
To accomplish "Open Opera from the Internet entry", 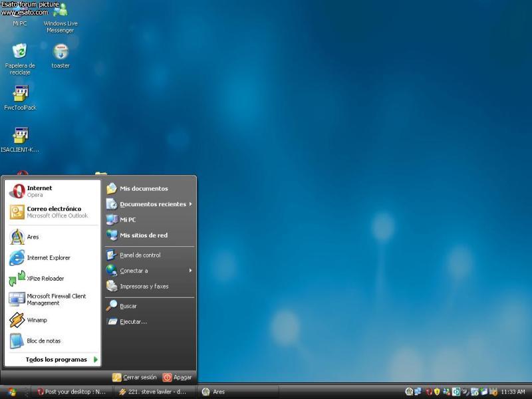I will (53, 192).
